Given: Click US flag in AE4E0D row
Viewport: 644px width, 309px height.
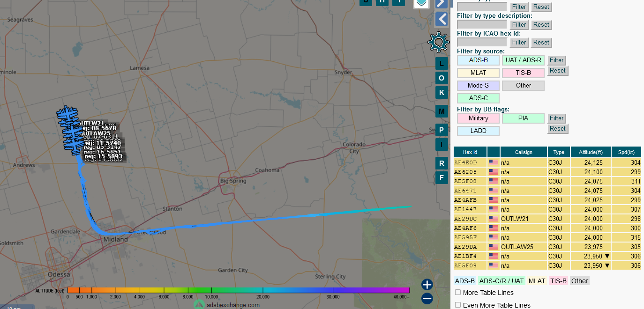Looking at the screenshot, I should [494, 162].
